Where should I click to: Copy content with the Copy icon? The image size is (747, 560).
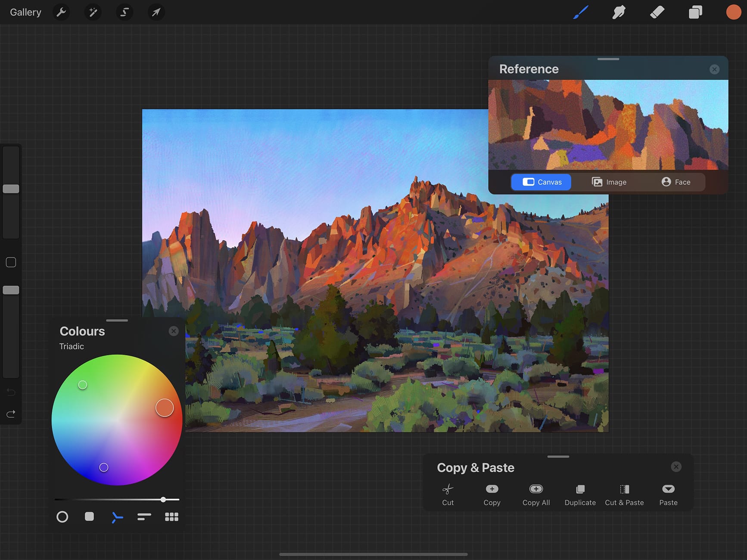(x=492, y=493)
